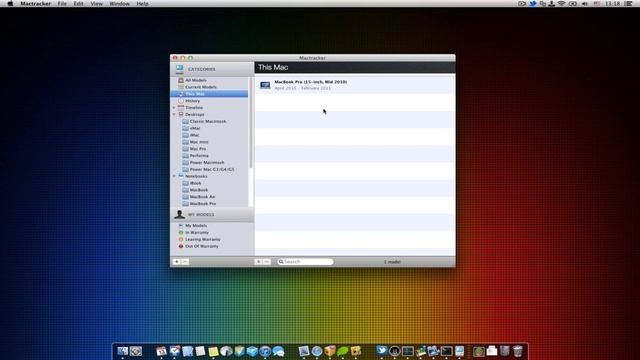This screenshot has width=640, height=360.
Task: Select My Models in the sidebar
Action: coord(212,225)
